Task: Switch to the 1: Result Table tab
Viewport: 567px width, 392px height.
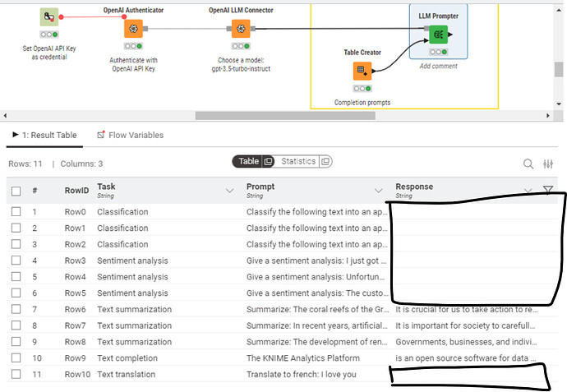Action: (x=45, y=136)
